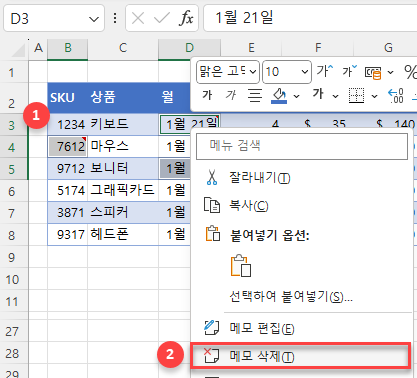Click the formula bar showing 1월 21일
This screenshot has height=378, width=417.
pos(310,18)
